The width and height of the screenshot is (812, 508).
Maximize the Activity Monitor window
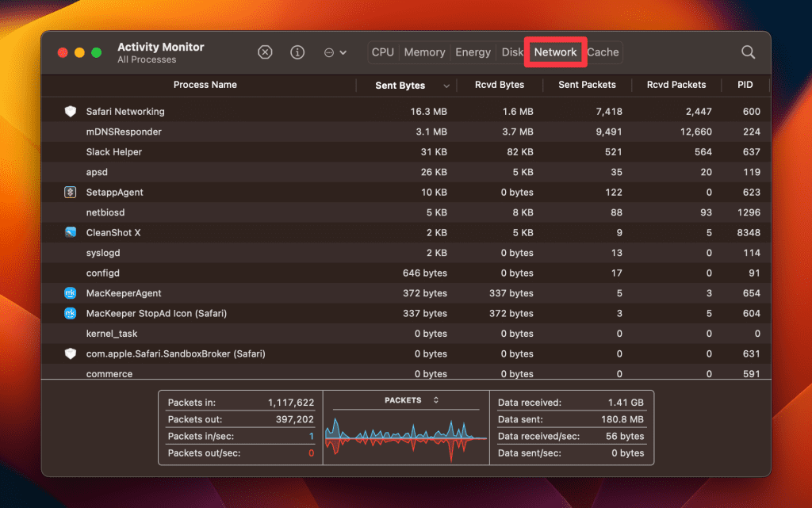[x=96, y=52]
